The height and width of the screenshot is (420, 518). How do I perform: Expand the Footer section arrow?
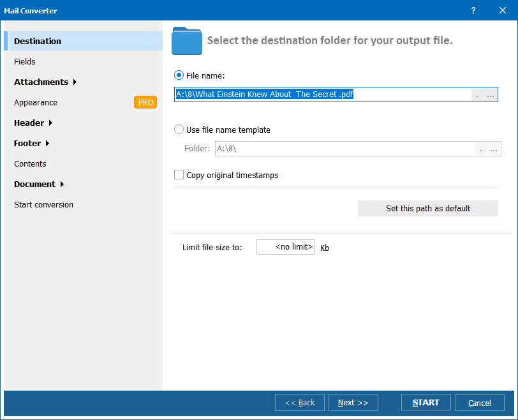[47, 144]
